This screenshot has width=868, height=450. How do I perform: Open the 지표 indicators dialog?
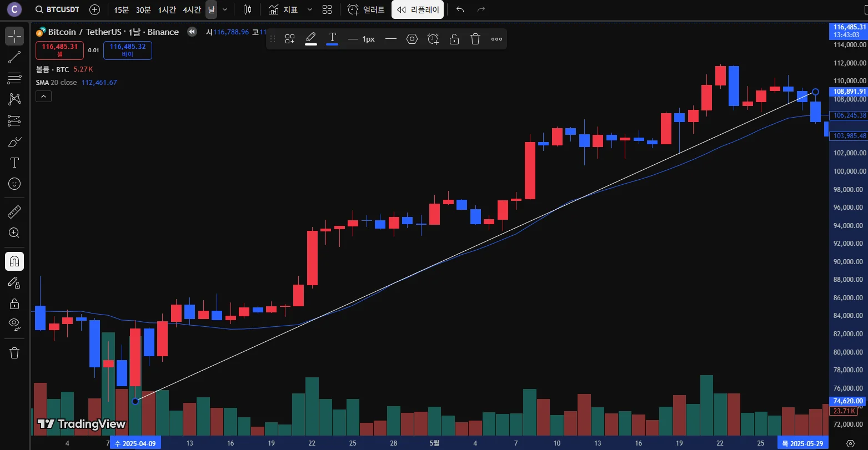(x=283, y=9)
